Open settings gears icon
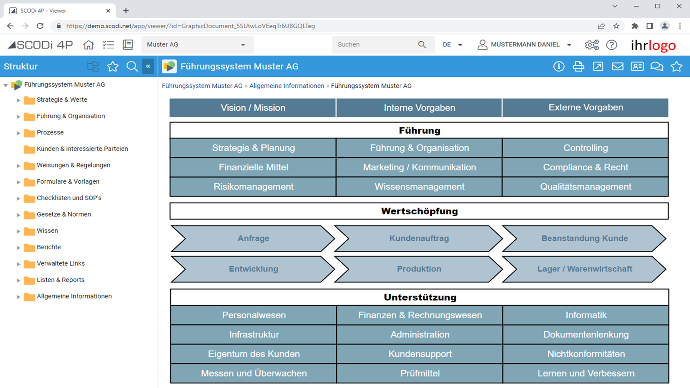 tap(592, 44)
